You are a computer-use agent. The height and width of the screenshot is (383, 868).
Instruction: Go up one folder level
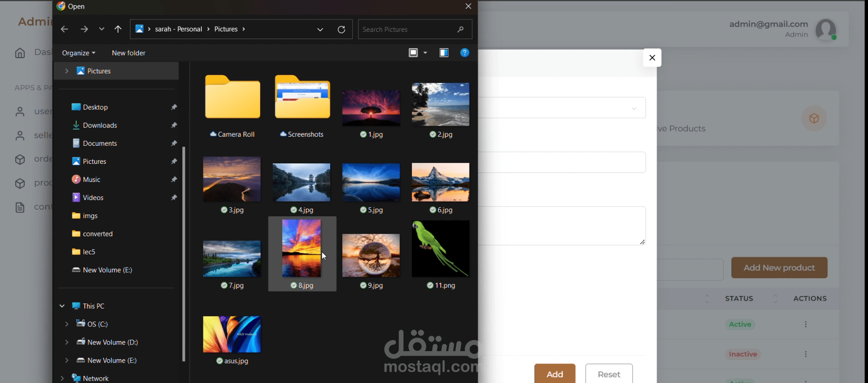coord(118,30)
